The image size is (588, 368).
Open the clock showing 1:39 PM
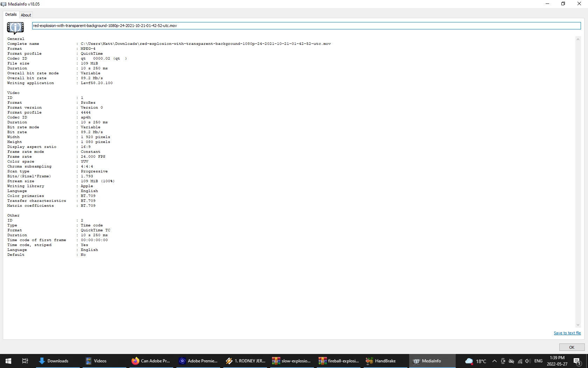pyautogui.click(x=557, y=361)
